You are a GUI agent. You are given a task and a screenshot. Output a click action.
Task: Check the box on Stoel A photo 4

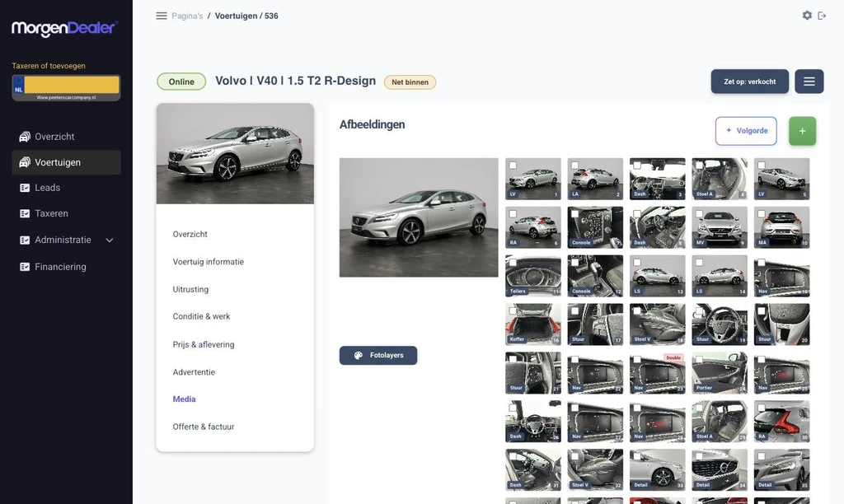699,166
